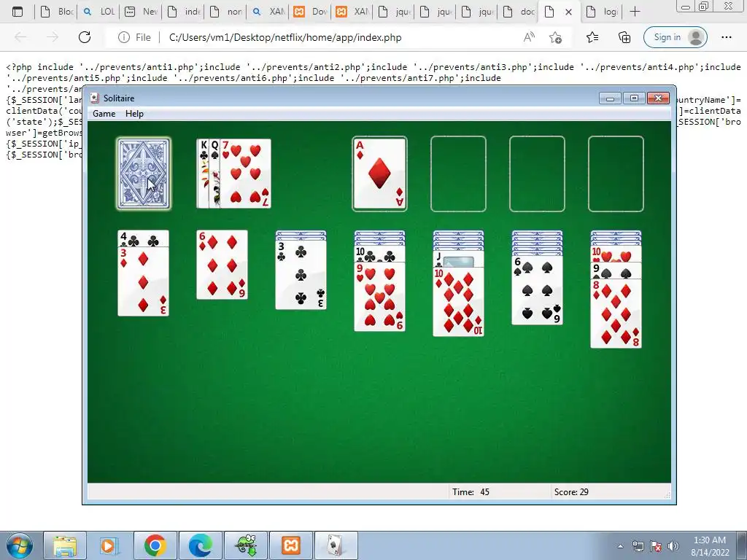Switch to the 'logi' browser tab
Viewport: 747px width, 560px height.
click(x=603, y=12)
